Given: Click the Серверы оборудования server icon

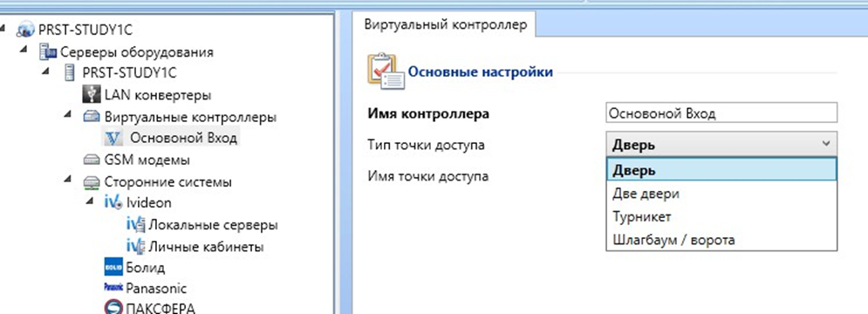Looking at the screenshot, I should coord(48,52).
